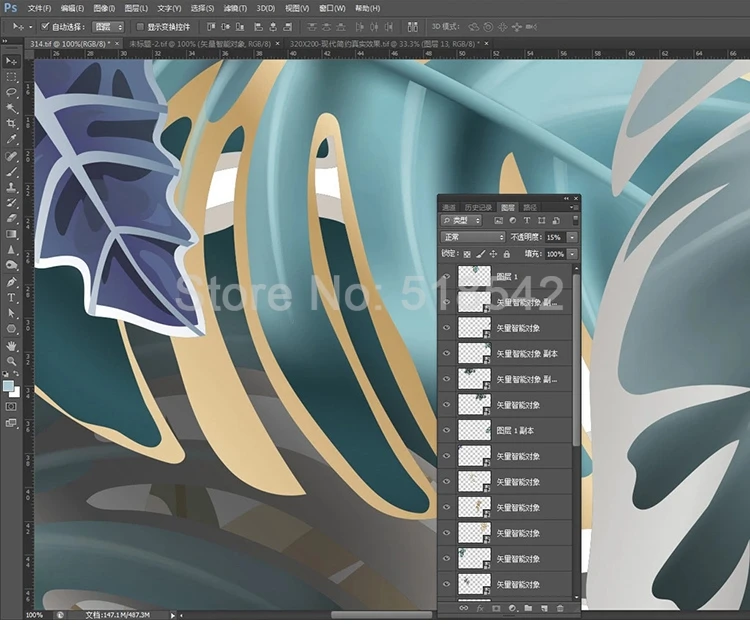Open the opacity 不透明度 dropdown arrow

[x=571, y=237]
